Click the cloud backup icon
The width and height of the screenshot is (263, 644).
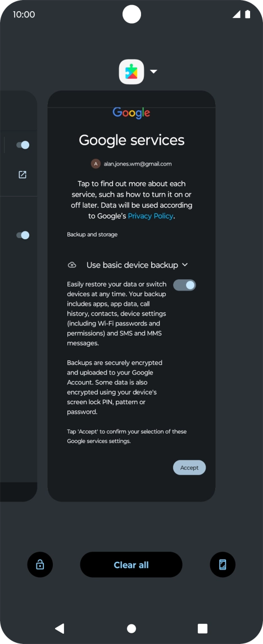[72, 265]
